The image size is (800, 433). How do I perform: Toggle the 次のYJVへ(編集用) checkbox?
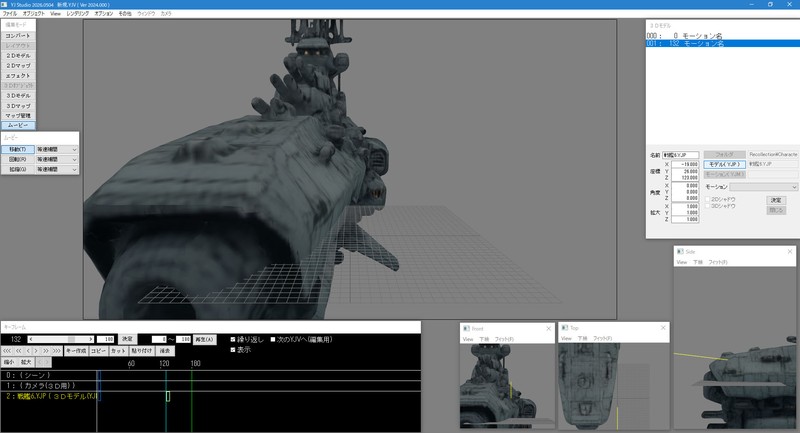coord(273,339)
